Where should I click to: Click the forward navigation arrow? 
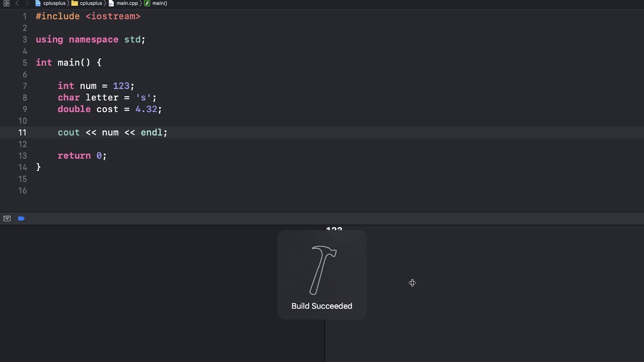coord(27,4)
